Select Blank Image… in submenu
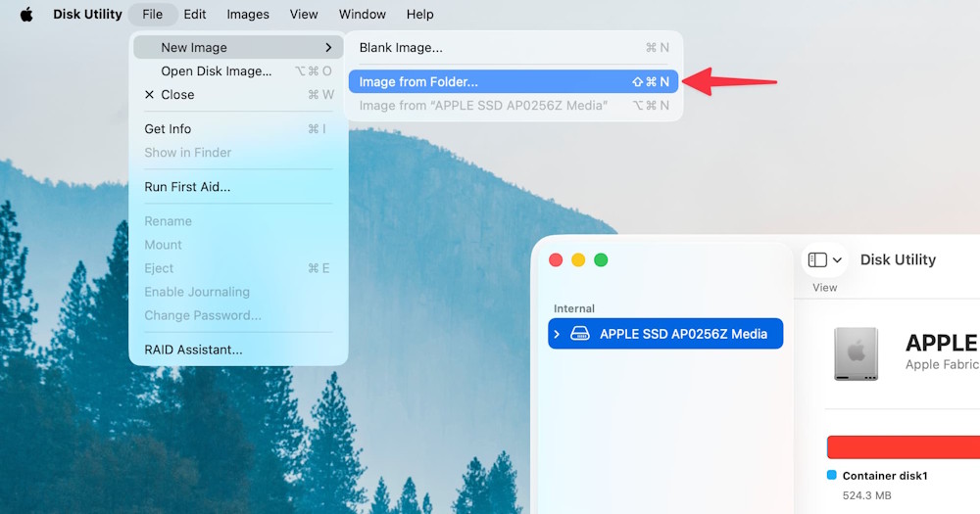This screenshot has width=980, height=514. (514, 47)
